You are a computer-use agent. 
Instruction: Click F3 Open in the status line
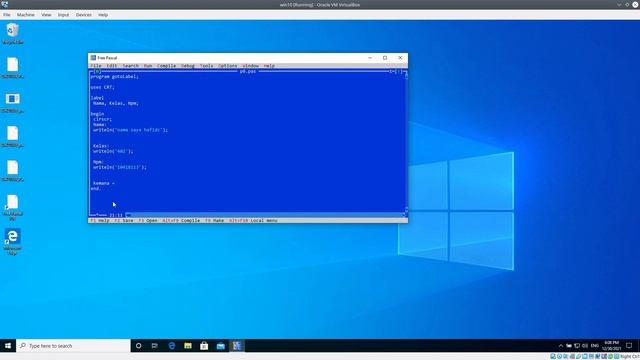[148, 220]
